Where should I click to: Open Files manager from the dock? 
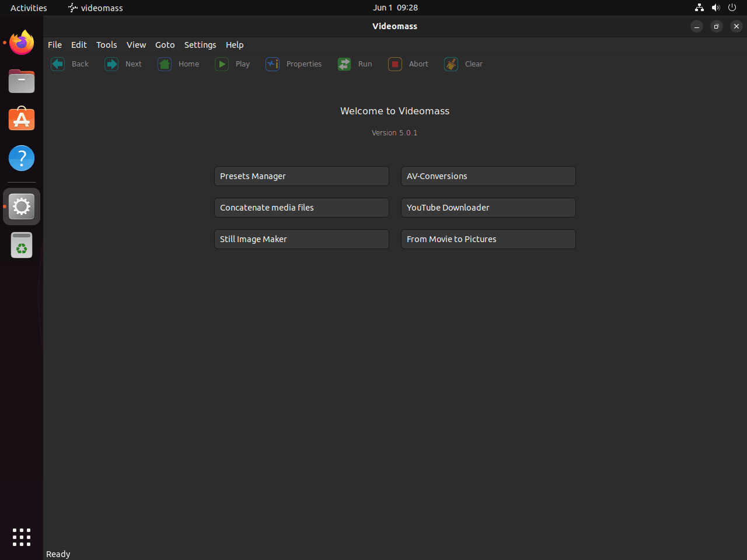coord(22,81)
